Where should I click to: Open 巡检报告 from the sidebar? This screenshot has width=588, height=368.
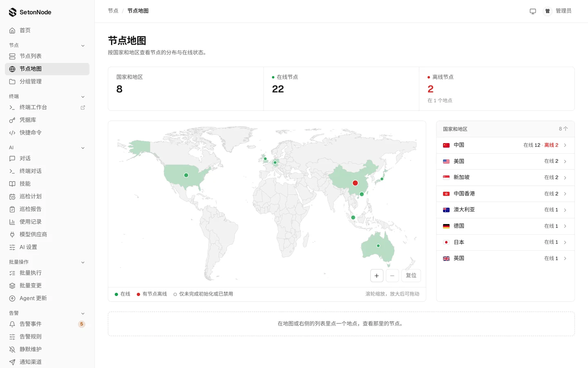[47, 209]
